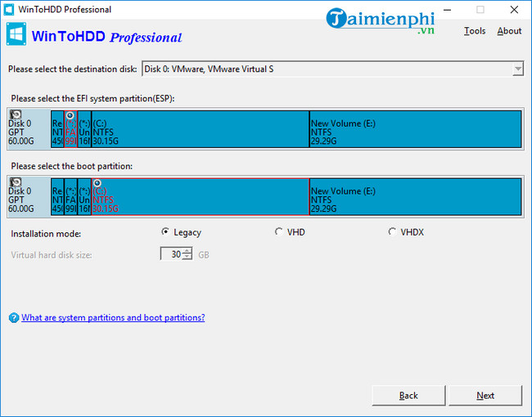Viewport: 532px width, 417px height.
Task: Choose New Volume (E:) as boot partition
Action: coord(415,197)
